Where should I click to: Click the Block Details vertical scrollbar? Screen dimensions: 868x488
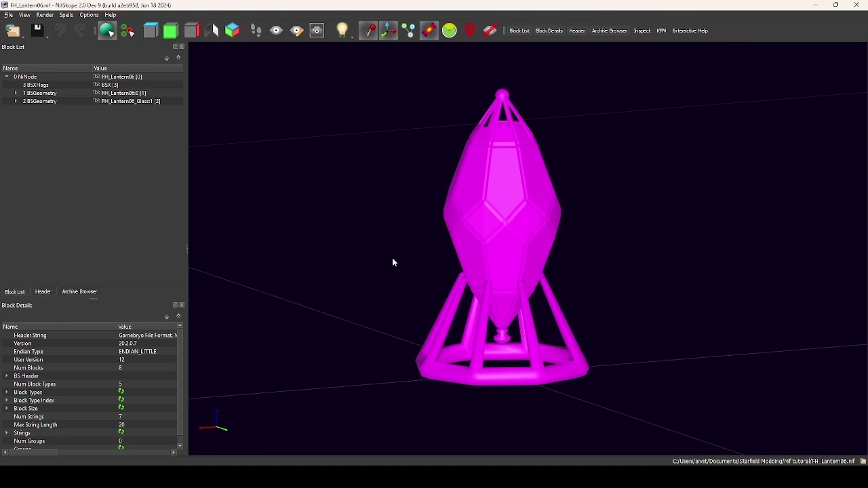point(180,386)
